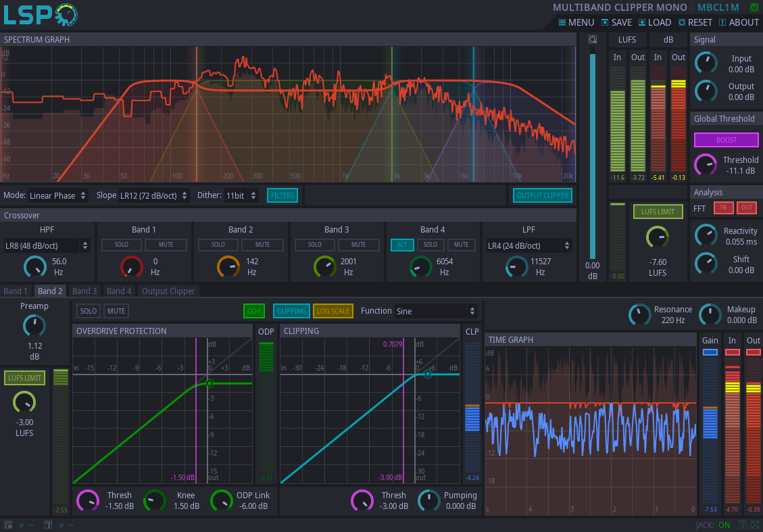
Task: Adjust the Reactivity knob
Action: click(x=706, y=235)
